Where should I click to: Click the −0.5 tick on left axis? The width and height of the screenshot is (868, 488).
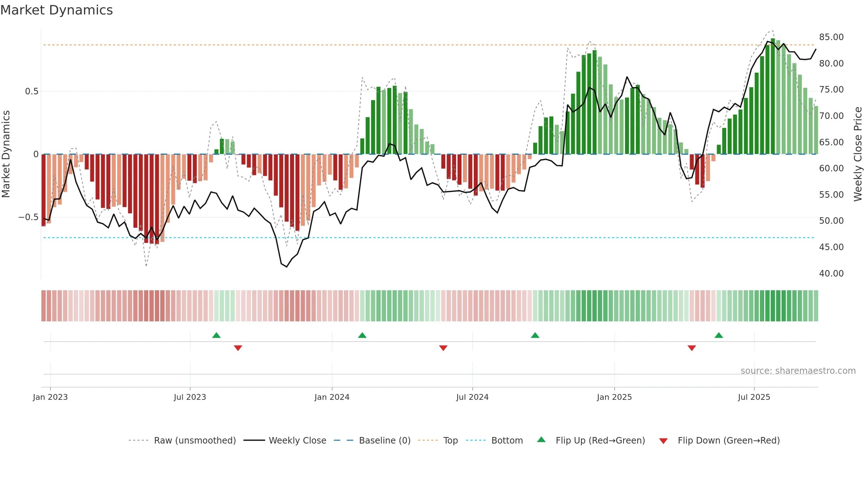tap(29, 217)
